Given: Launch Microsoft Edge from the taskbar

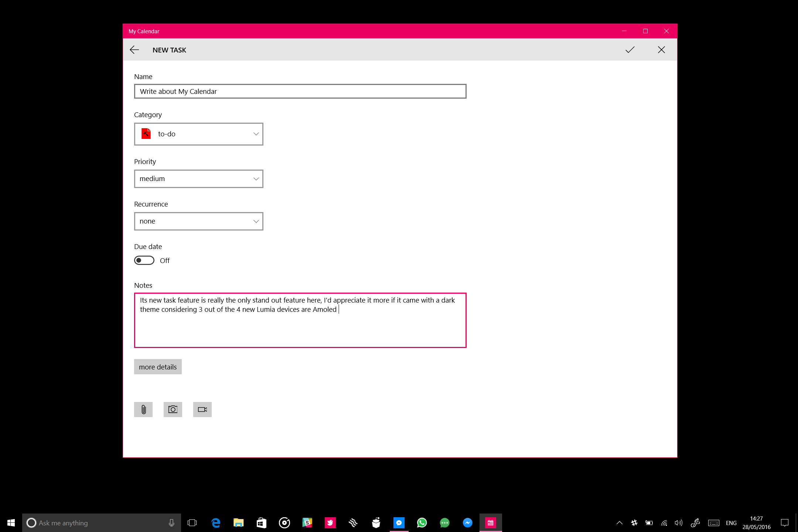Looking at the screenshot, I should click(x=216, y=523).
